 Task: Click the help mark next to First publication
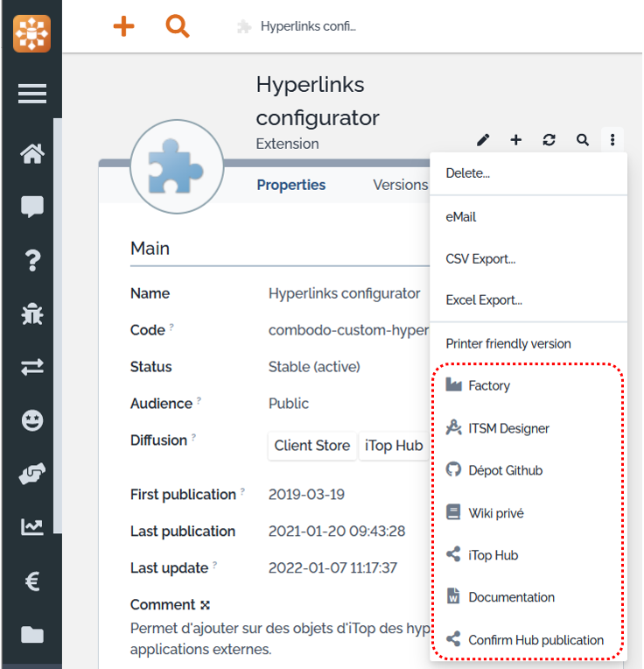(x=242, y=491)
